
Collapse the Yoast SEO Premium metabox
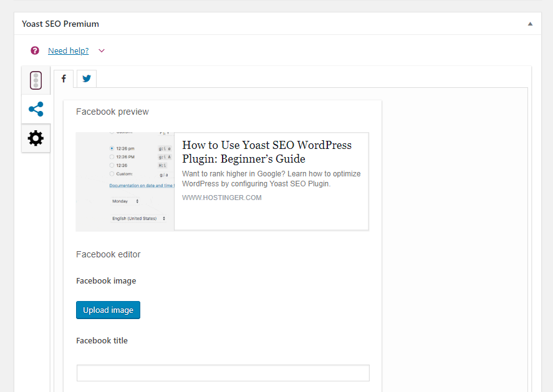[x=530, y=24]
